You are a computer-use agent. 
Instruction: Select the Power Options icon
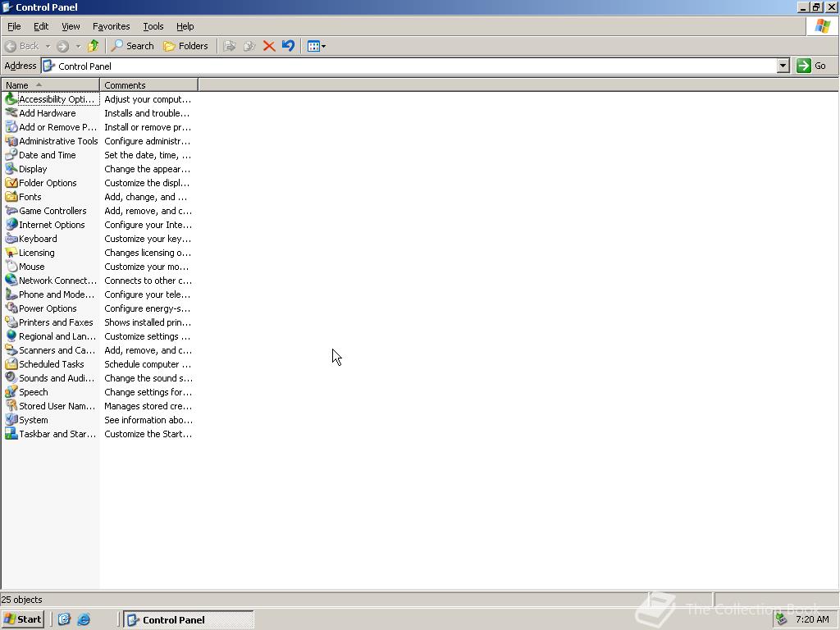click(11, 308)
